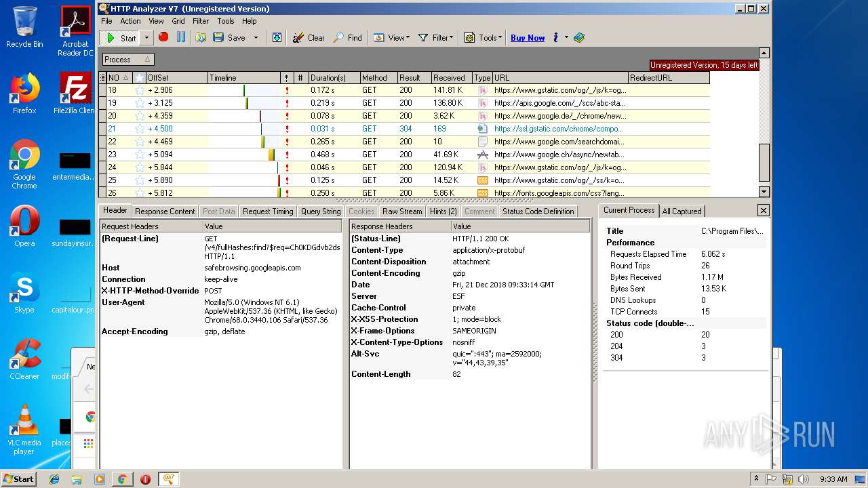Click the blue Pause capture icon
Screen dimensions: 868x488
click(181, 37)
